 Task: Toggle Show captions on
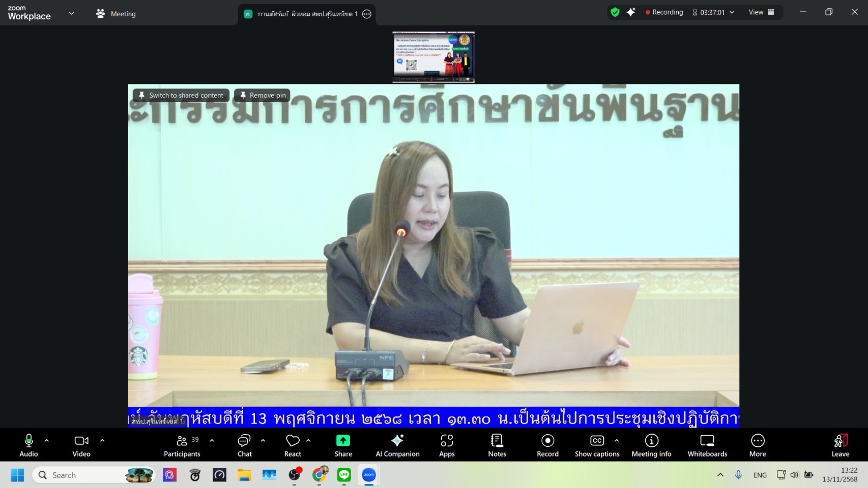pos(596,445)
